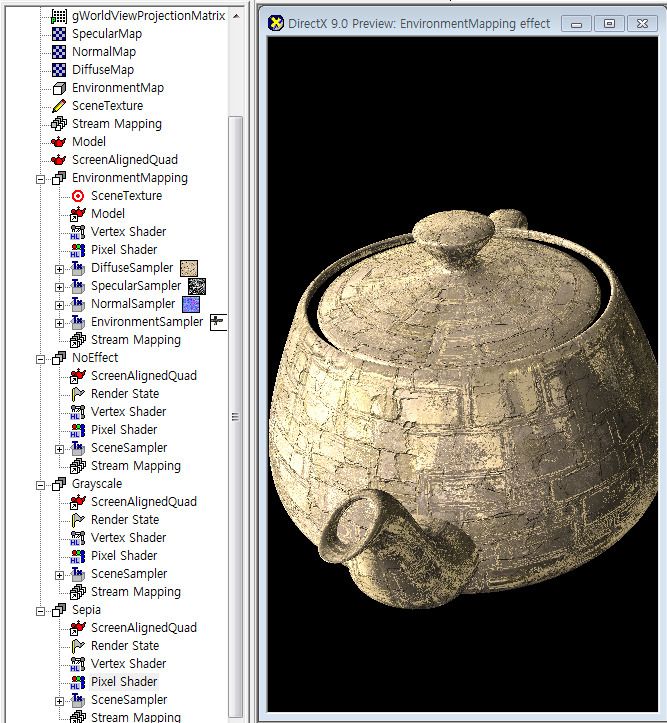Image resolution: width=667 pixels, height=723 pixels.
Task: Click the workspace tree vertical scrollbar thumb
Action: 236,417
